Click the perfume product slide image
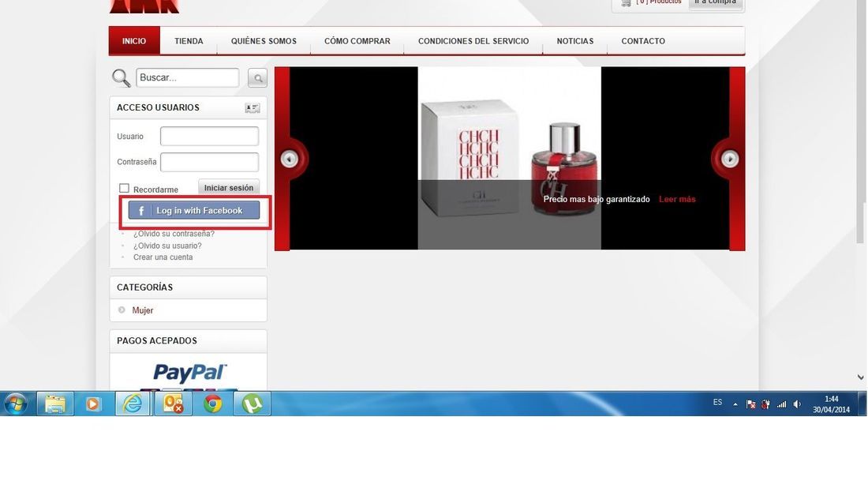Screen dimensions: 868x488 pyautogui.click(x=509, y=159)
